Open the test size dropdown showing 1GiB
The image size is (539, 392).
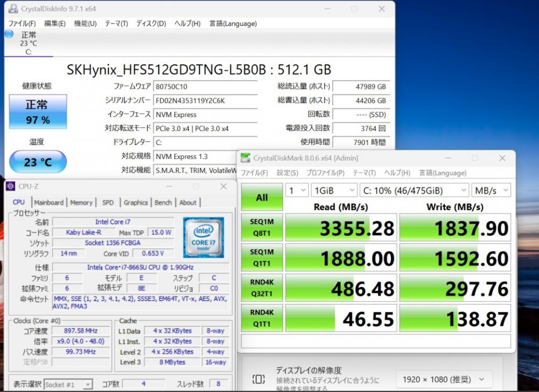point(334,190)
